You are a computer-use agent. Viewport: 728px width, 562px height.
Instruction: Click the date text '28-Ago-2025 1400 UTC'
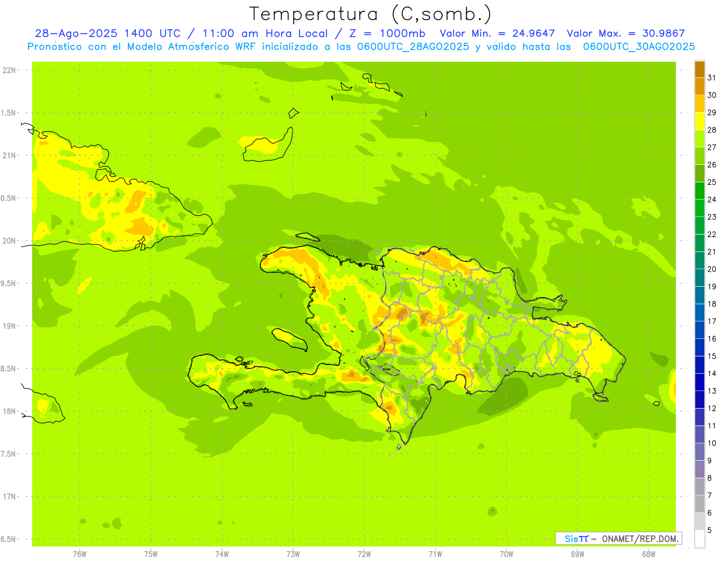(x=107, y=33)
